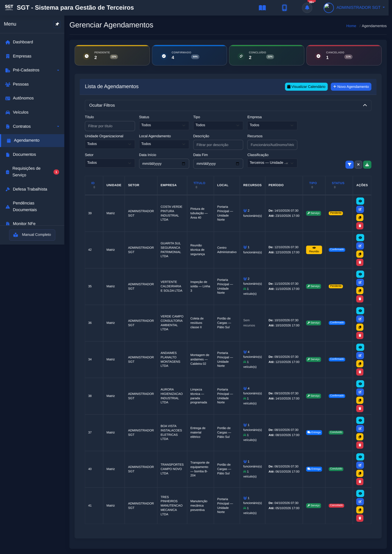Image resolution: width=392 pixels, height=554 pixels.
Task: Collapse the Ocultar Filtros panel
Action: tap(228, 105)
